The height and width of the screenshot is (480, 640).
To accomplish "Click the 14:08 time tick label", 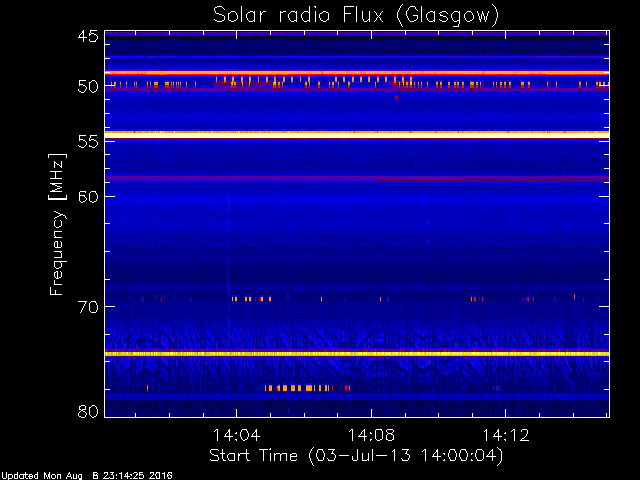I will pyautogui.click(x=371, y=435).
